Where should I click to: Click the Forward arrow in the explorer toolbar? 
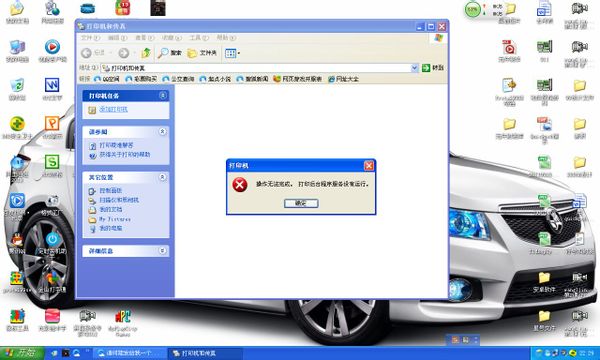124,53
